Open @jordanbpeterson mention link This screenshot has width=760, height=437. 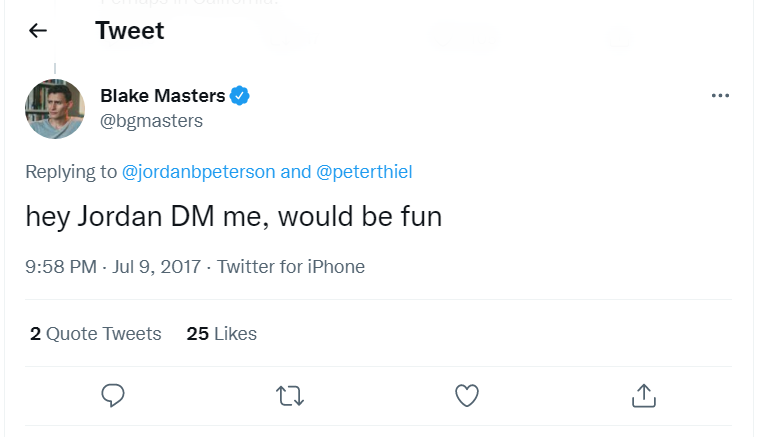[199, 172]
